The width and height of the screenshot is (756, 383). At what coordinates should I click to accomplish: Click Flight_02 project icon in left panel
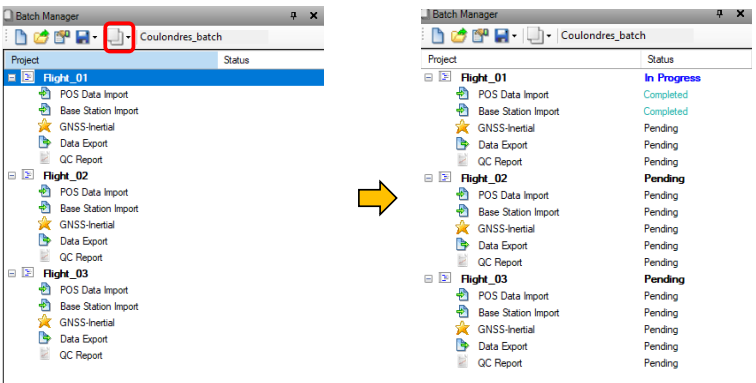coord(28,175)
